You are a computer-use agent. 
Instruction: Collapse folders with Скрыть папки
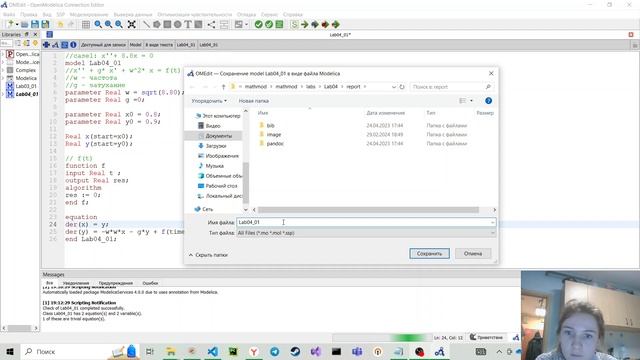point(208,255)
